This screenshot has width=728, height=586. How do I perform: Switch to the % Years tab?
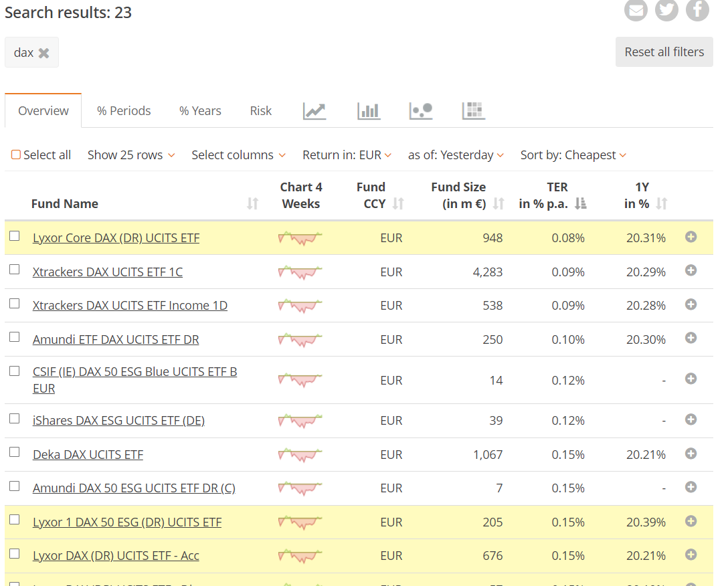[x=200, y=111]
